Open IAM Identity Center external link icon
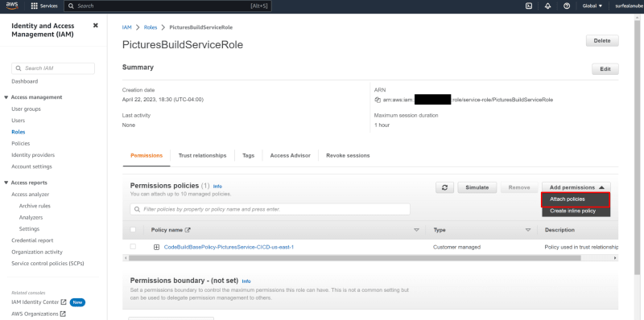The image size is (644, 320). coord(64,302)
